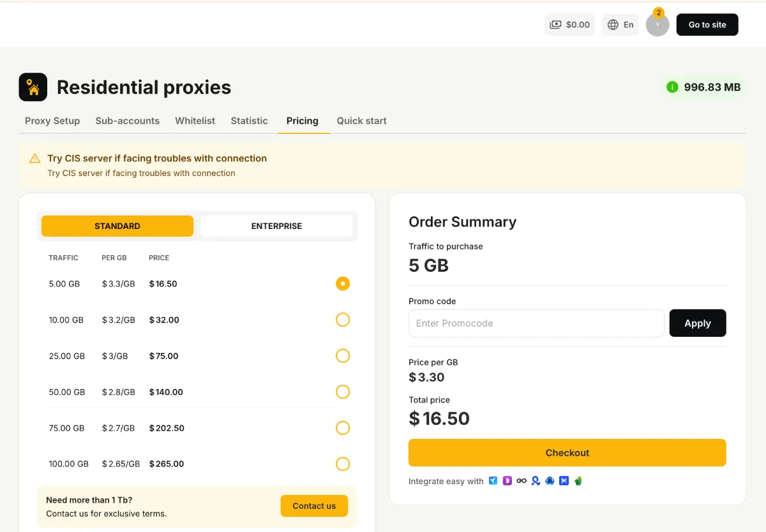The height and width of the screenshot is (532, 766).
Task: Click the green info icon beside 996.83 MB
Action: 672,87
